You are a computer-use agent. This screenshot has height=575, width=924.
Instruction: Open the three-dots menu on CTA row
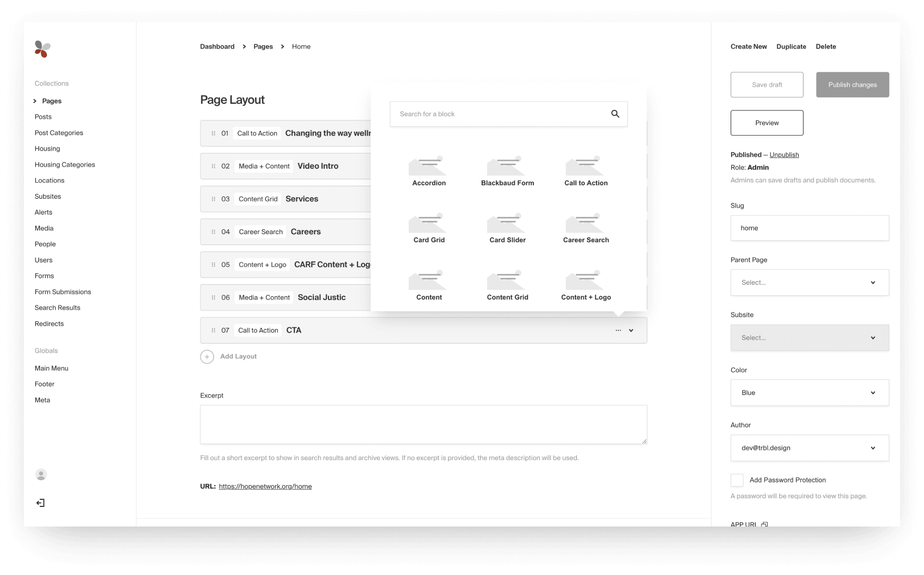(x=618, y=331)
